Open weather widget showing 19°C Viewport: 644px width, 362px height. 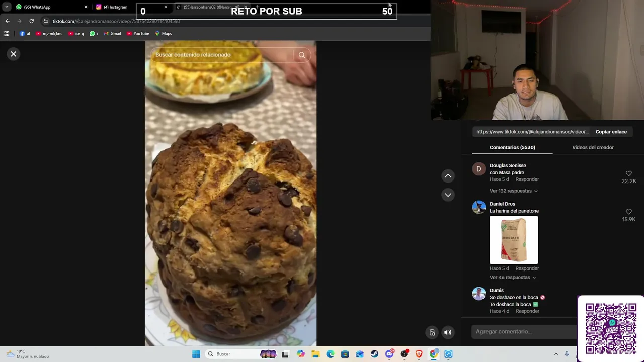tap(28, 354)
